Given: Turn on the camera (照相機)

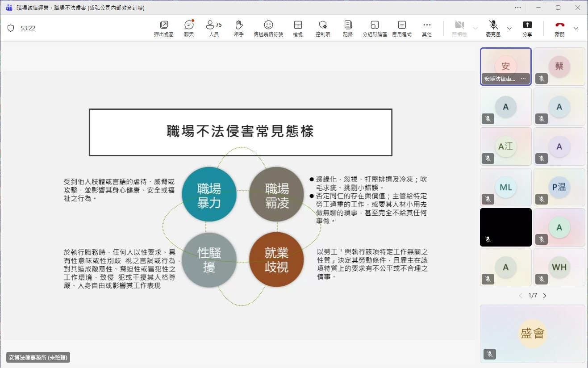Looking at the screenshot, I should 459,28.
